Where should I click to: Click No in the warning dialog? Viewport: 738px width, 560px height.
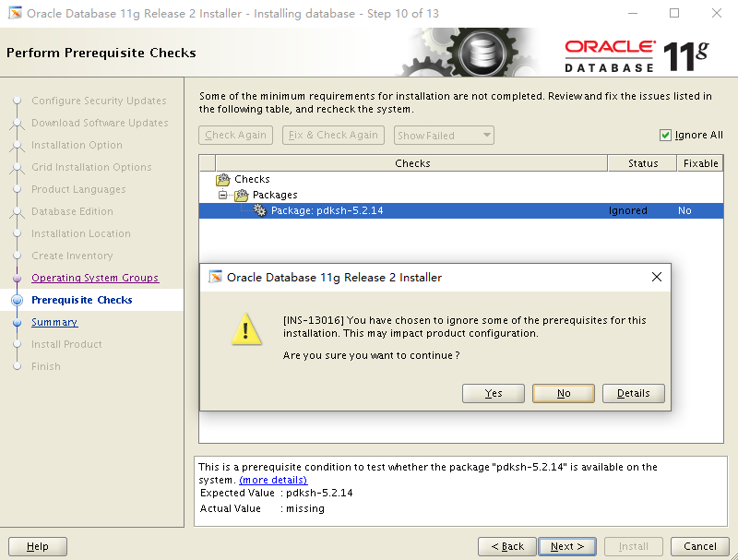point(564,393)
